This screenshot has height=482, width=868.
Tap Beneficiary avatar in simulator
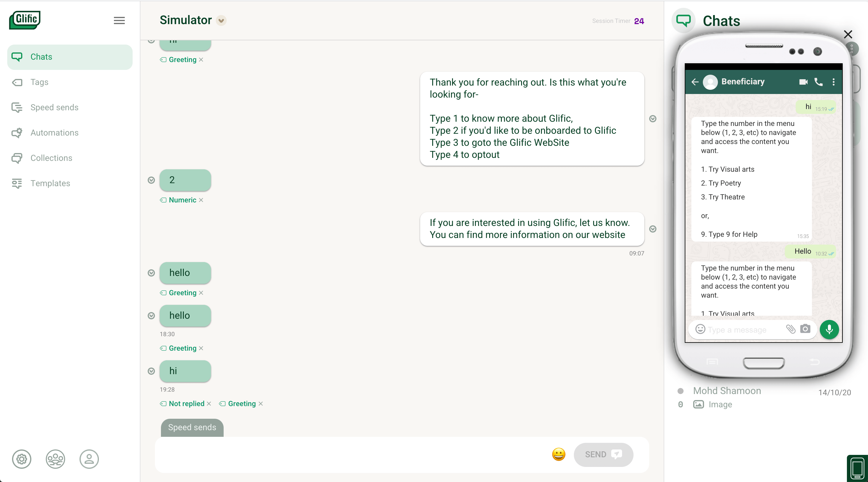point(710,82)
